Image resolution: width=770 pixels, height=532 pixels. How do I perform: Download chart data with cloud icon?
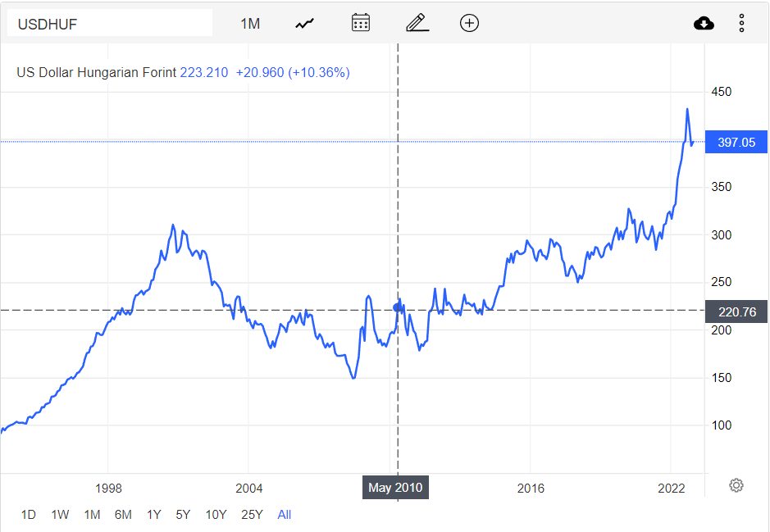point(704,23)
